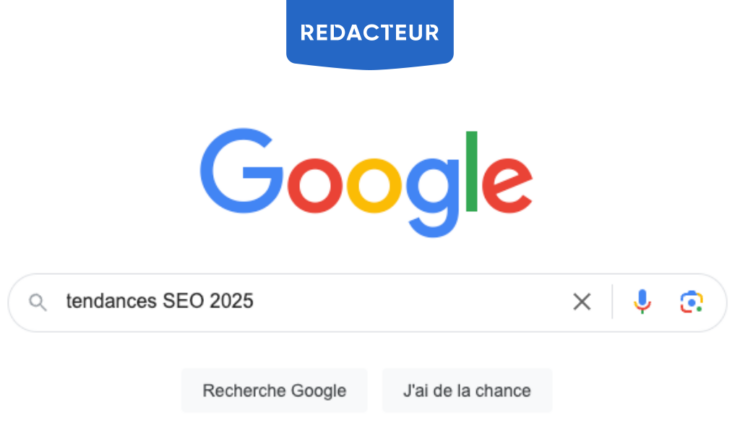Image resolution: width=740 pixels, height=447 pixels.
Task: Click the first red letter o in logo
Action: (315, 186)
